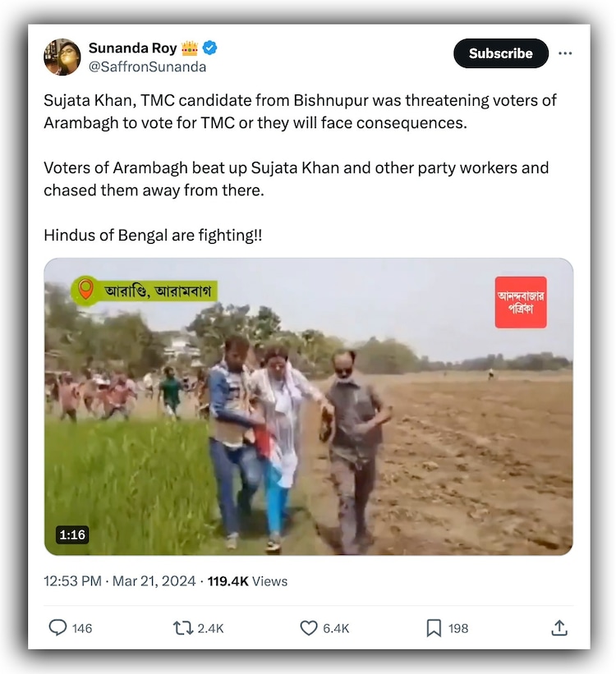
Task: Click the location pin icon in video
Action: click(x=85, y=291)
